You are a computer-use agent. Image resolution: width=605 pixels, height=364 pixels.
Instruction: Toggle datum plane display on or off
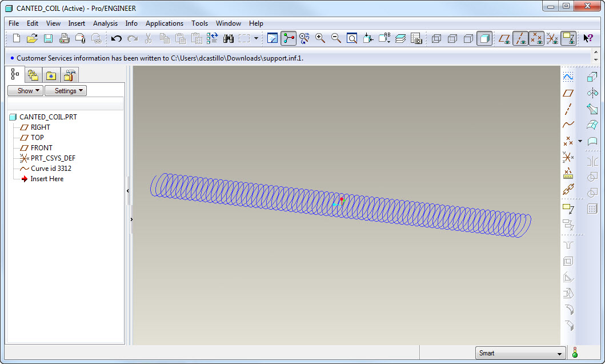pyautogui.click(x=505, y=38)
